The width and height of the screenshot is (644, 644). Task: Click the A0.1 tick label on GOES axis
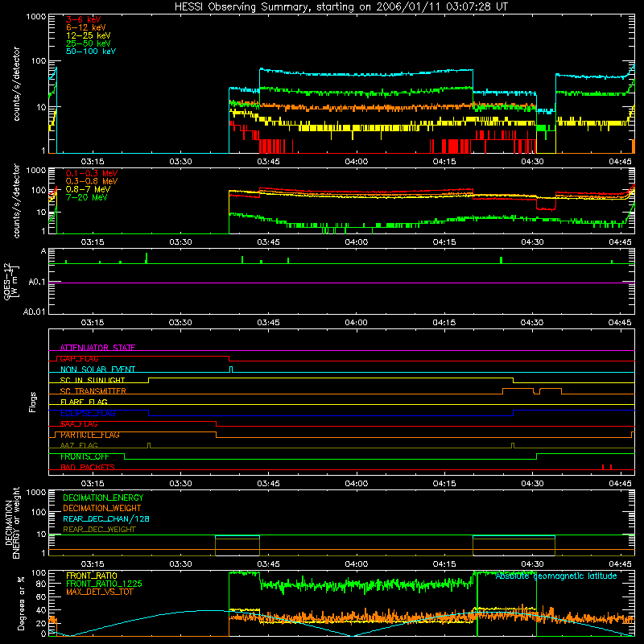coord(37,283)
